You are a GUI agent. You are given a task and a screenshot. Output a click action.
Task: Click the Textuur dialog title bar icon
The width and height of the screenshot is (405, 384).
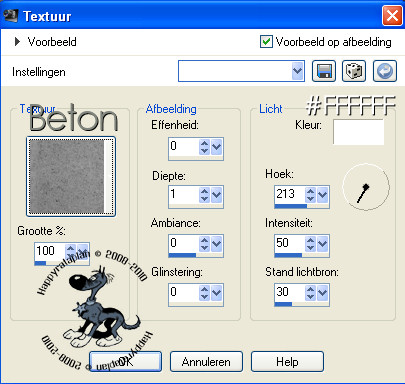pyautogui.click(x=11, y=15)
